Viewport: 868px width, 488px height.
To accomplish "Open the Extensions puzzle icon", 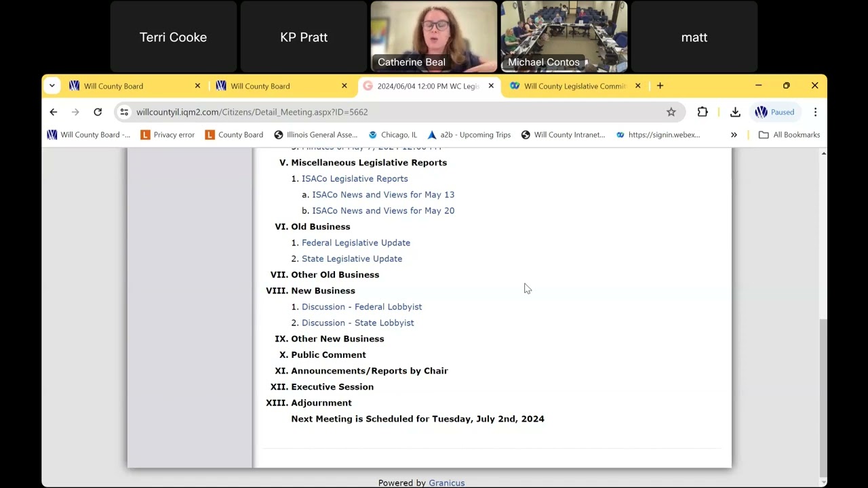I will (703, 112).
